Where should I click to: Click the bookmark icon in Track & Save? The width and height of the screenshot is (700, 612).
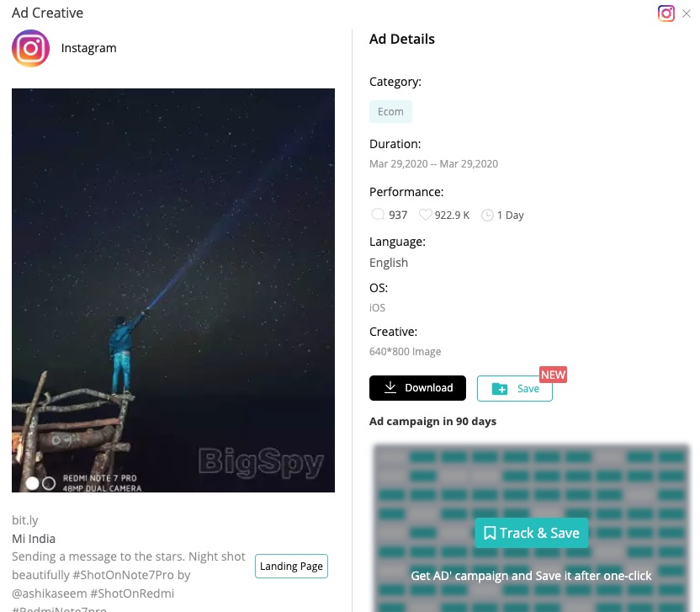pos(490,533)
